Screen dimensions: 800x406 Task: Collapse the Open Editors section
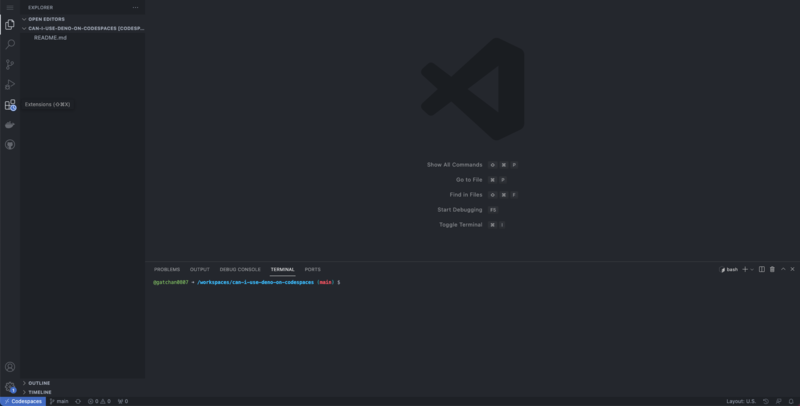83,19
